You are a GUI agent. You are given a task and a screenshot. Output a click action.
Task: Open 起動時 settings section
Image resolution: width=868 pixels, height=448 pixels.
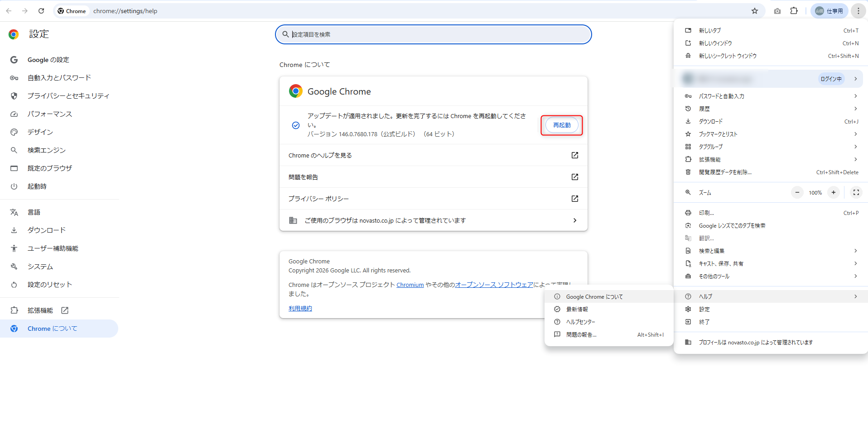point(59,186)
